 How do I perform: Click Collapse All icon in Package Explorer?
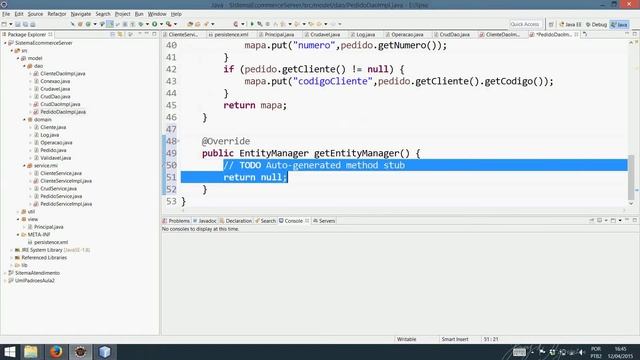click(113, 35)
